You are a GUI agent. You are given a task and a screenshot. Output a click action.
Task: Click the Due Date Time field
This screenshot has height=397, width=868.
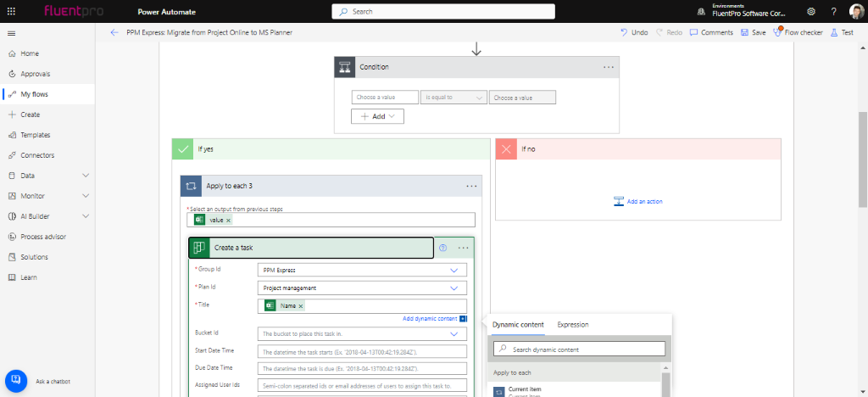coord(362,368)
